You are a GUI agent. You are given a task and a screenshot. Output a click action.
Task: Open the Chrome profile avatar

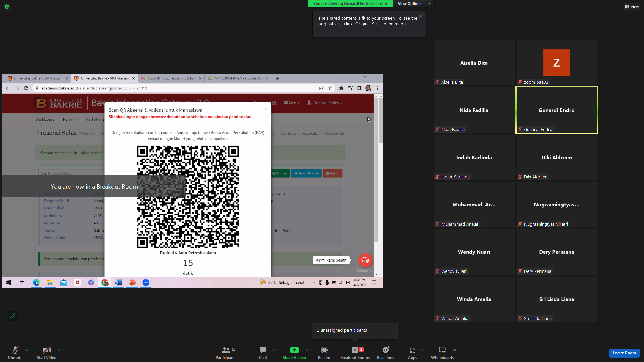click(368, 88)
